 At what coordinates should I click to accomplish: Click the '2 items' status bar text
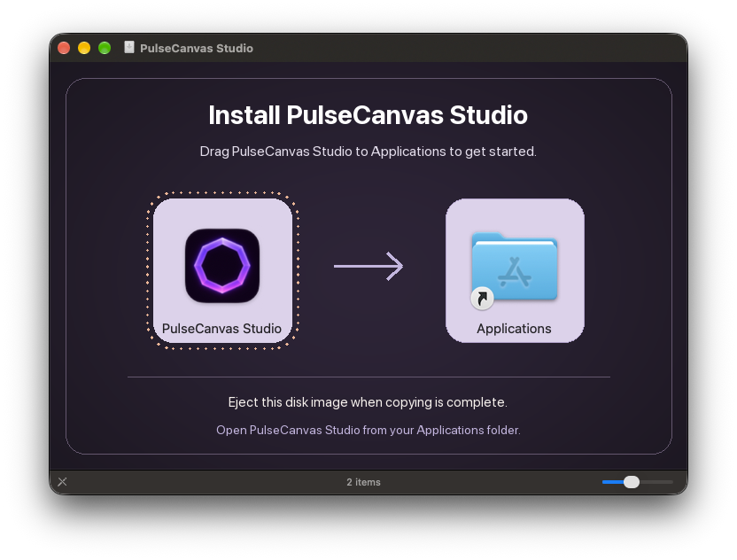[x=363, y=482]
